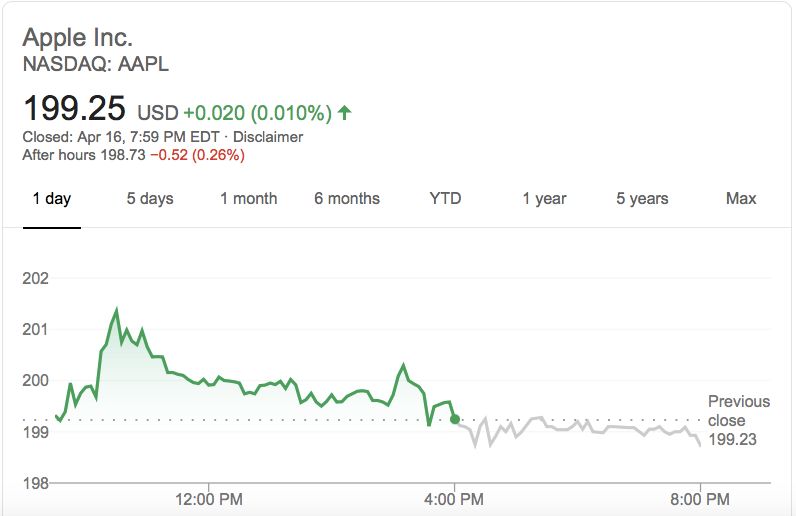
Task: Click the 199.25 stock price
Action: [x=74, y=109]
